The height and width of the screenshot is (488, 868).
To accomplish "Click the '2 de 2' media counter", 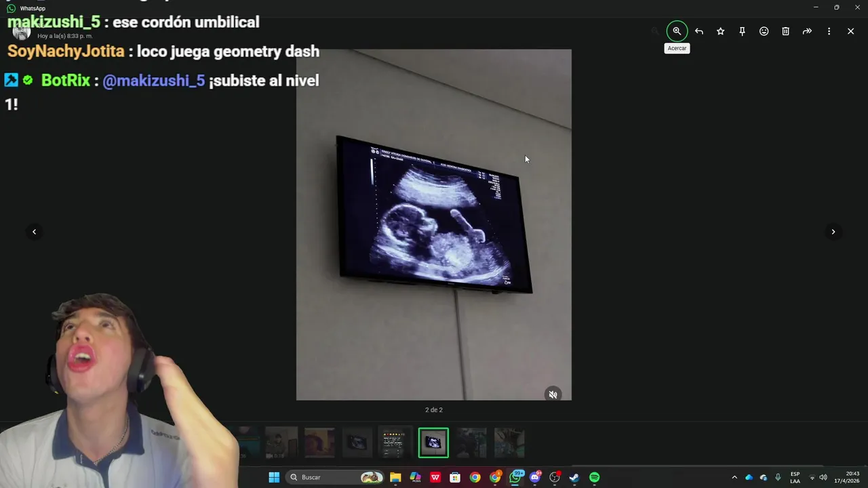I will coord(434,410).
